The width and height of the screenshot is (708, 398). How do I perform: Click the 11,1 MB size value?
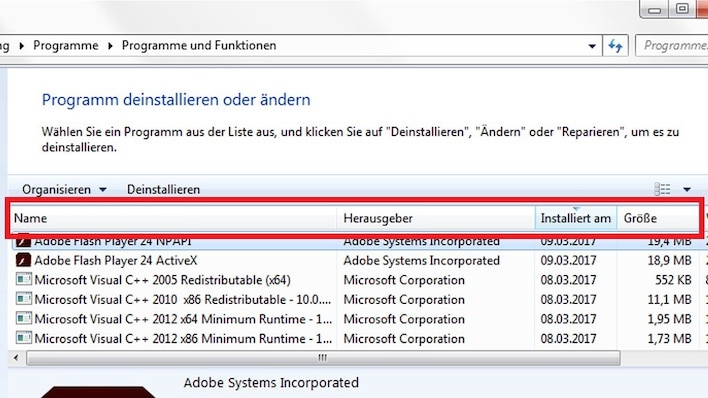(670, 300)
